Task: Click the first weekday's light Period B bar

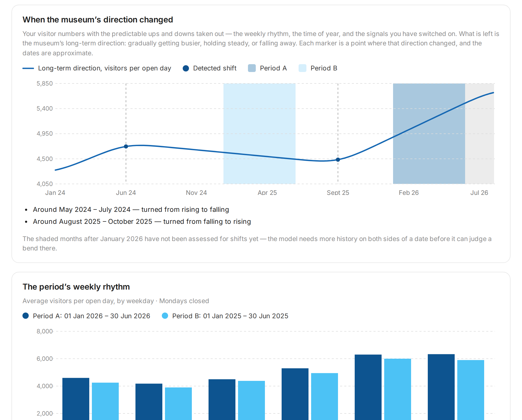Action: (x=105, y=401)
